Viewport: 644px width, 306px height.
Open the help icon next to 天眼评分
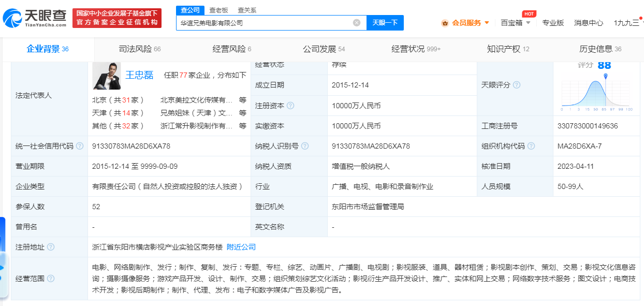(516, 85)
